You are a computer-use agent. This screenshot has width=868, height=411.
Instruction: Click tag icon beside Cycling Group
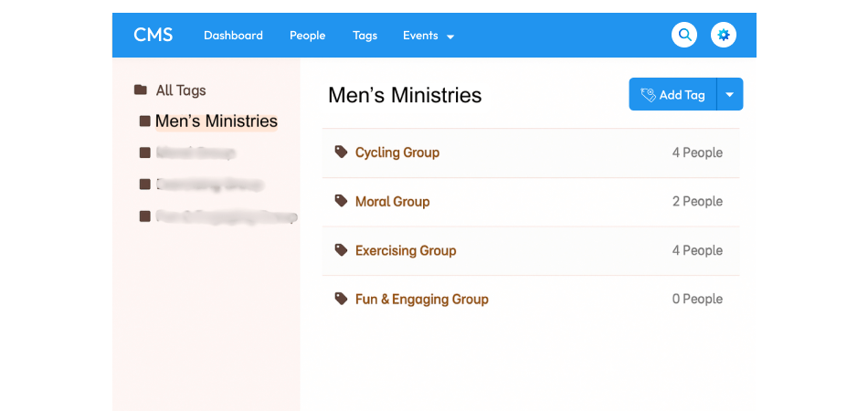point(341,152)
